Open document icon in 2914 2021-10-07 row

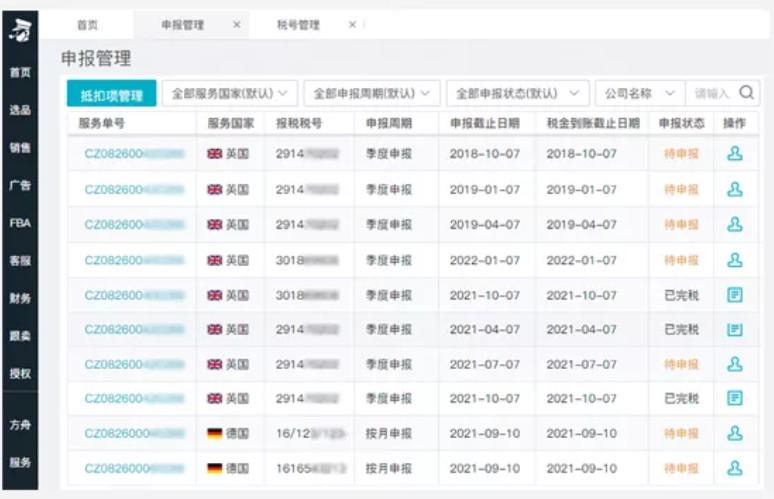[735, 398]
